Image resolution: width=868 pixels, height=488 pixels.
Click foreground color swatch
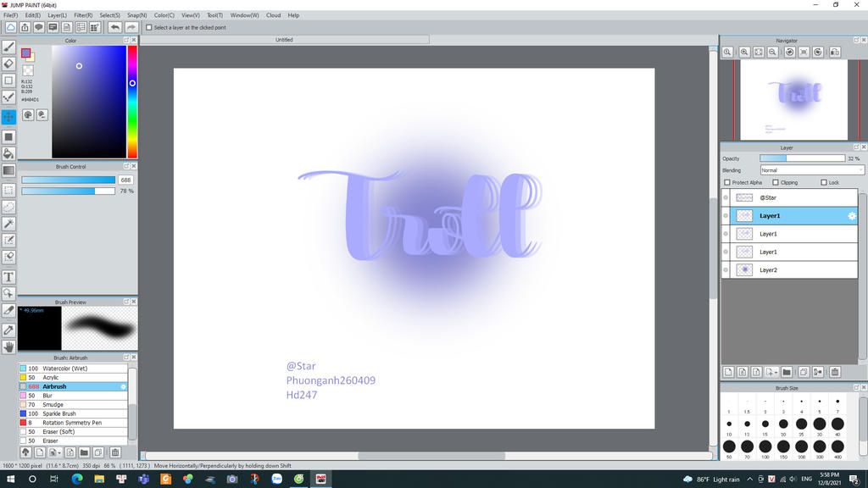pos(25,53)
